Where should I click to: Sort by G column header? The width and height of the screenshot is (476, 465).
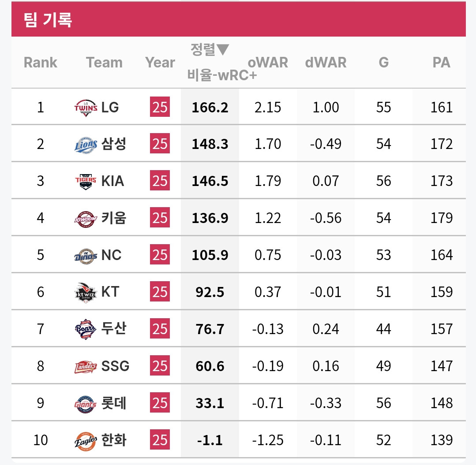(x=384, y=63)
